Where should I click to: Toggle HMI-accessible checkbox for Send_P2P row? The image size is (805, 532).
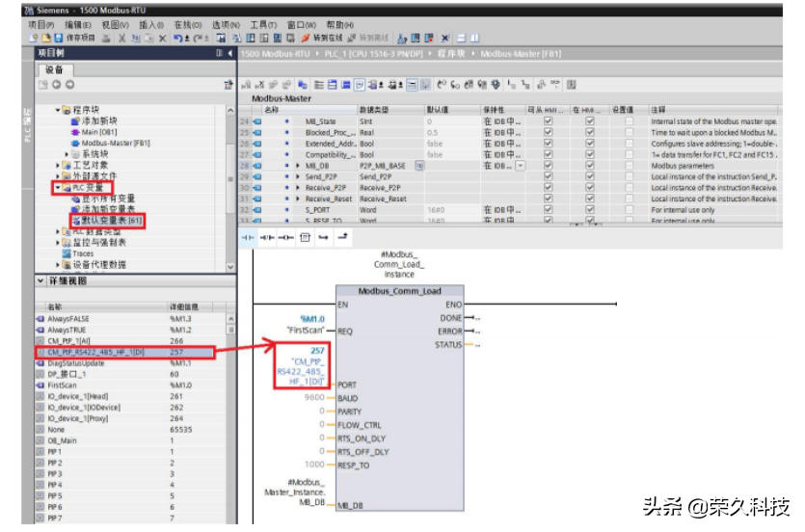[548, 176]
